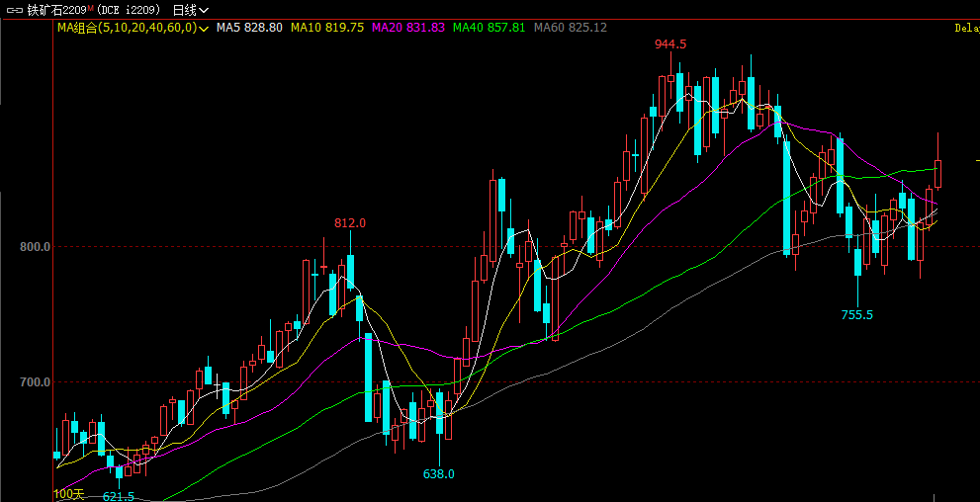Click the 812.0 peak price label
The image size is (980, 502).
tap(350, 223)
